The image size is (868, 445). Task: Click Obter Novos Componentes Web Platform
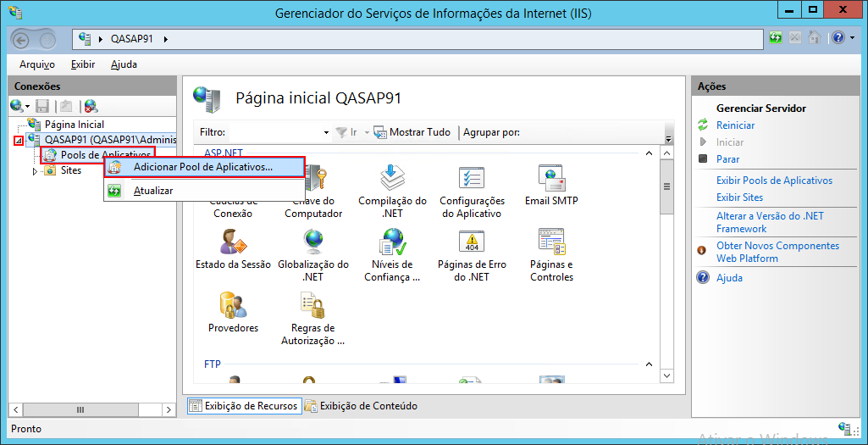click(x=777, y=252)
